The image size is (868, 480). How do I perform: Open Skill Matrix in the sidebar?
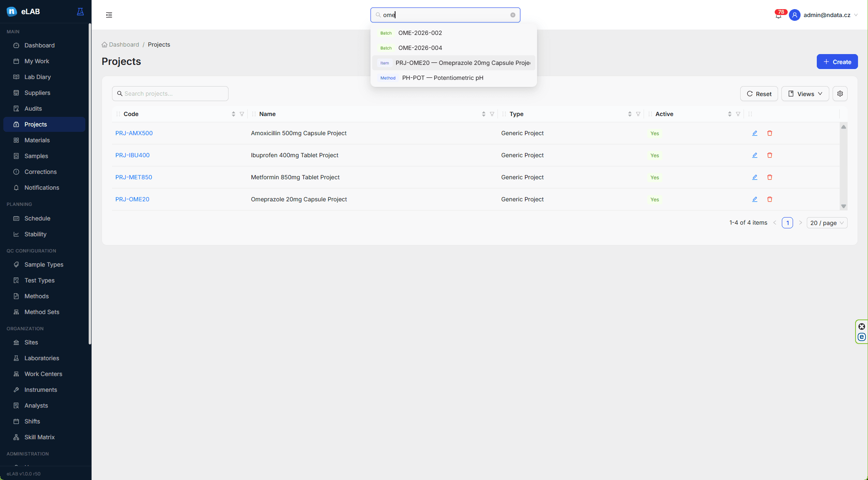44,437
